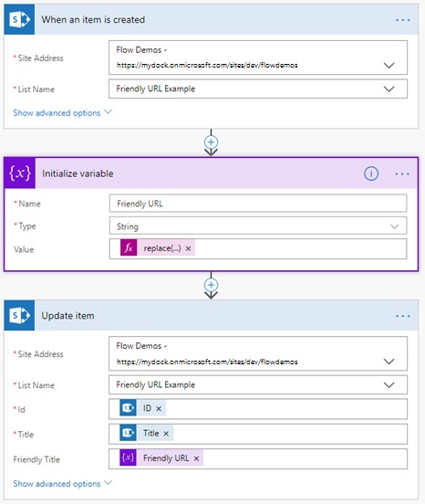This screenshot has height=504, width=425.
Task: Open the Initialize variable ellipsis menu
Action: pos(402,173)
